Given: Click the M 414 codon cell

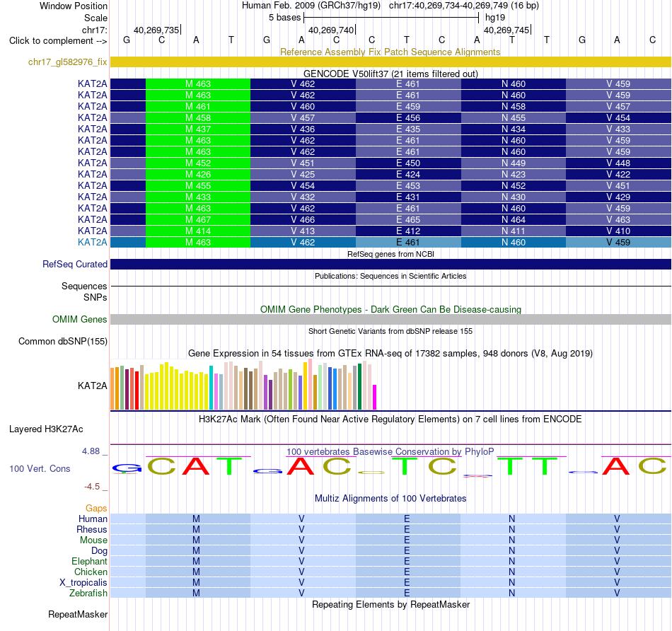Looking at the screenshot, I should coord(198,231).
